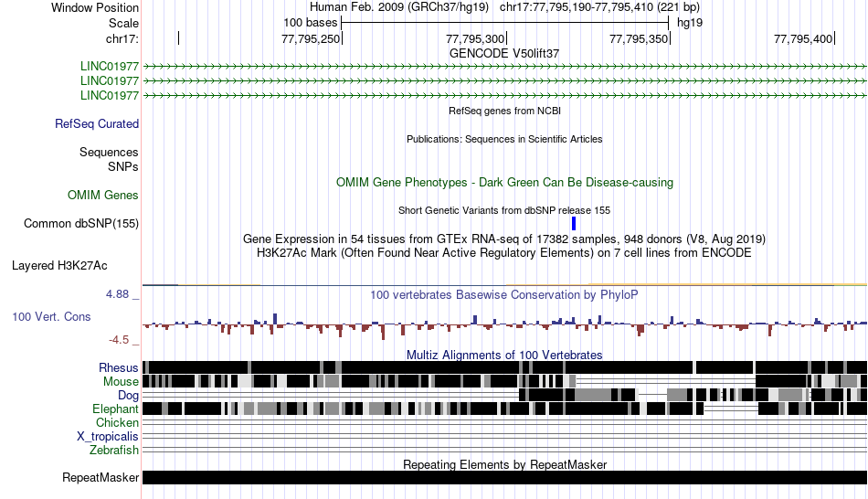Click the Human Feb. 2009 (GRCh37/hg19) text

399,7
